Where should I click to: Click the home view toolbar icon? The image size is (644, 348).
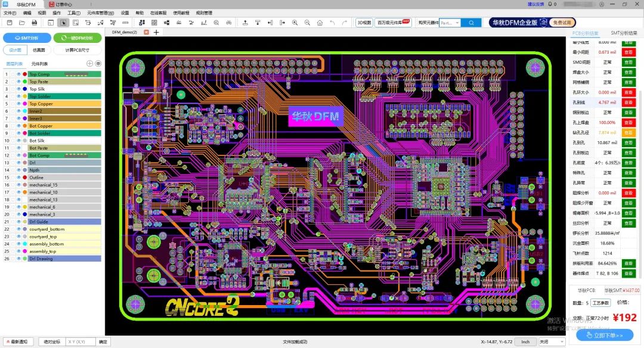(320, 23)
